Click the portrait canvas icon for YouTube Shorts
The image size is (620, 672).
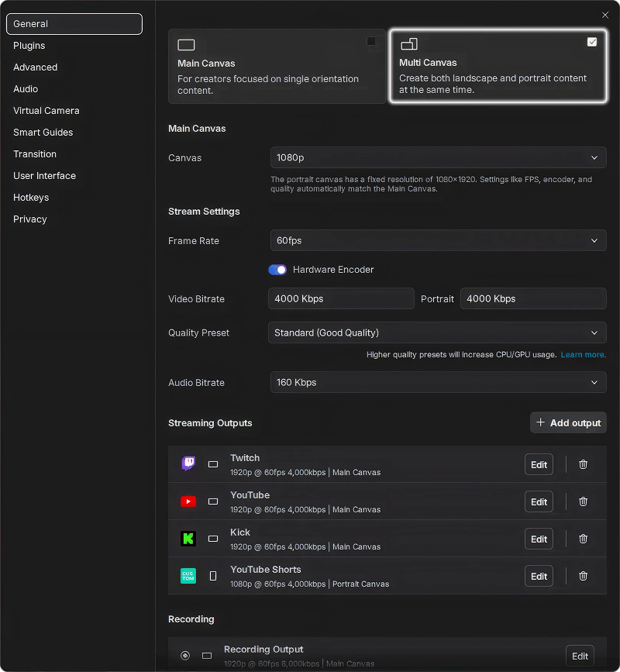point(213,576)
